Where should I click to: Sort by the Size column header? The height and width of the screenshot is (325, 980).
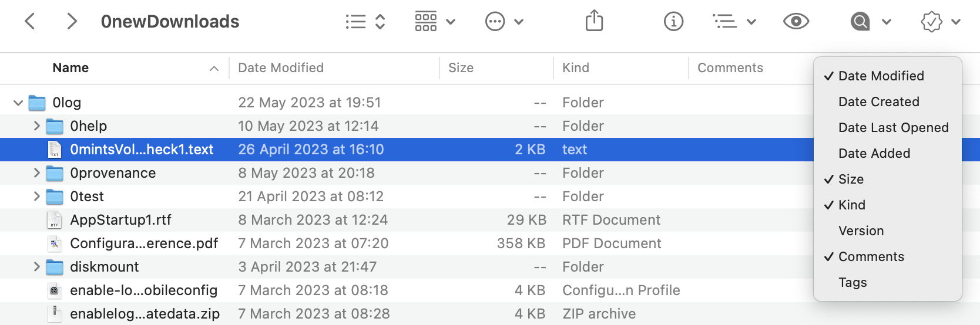coord(461,68)
